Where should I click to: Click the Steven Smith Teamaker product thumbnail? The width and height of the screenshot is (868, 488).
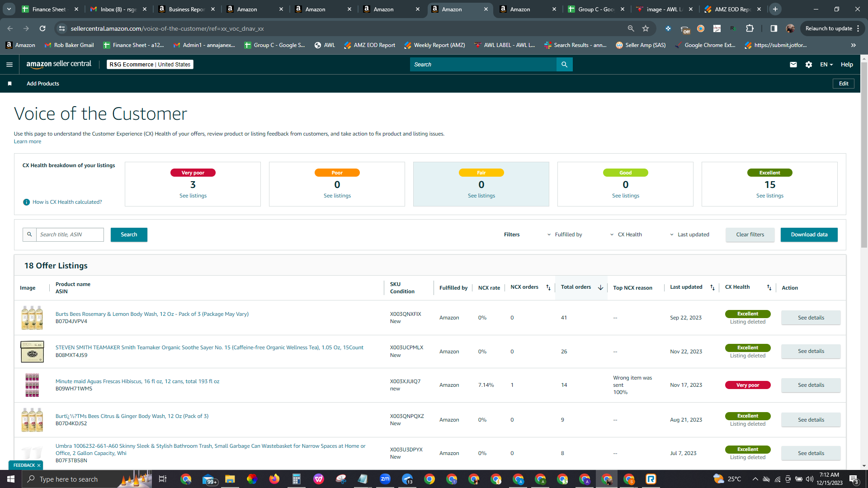[x=32, y=352]
